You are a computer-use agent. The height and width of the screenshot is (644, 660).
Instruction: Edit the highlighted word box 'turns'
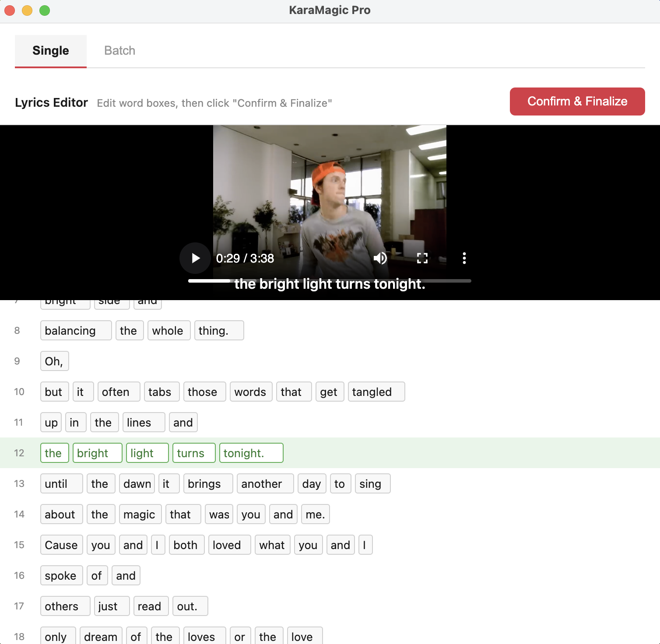coord(194,453)
